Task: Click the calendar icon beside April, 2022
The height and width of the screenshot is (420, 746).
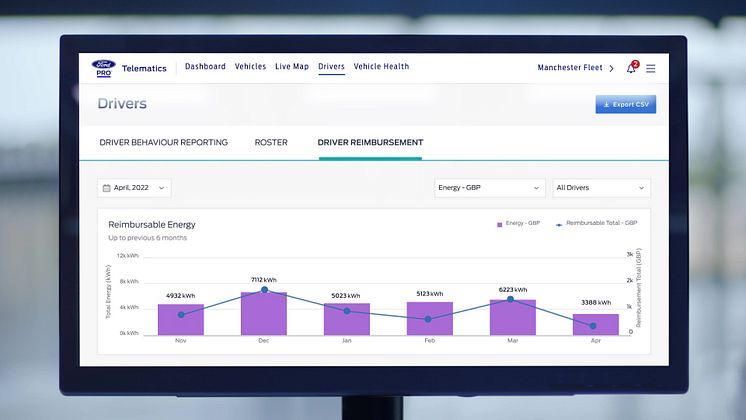Action: tap(106, 188)
